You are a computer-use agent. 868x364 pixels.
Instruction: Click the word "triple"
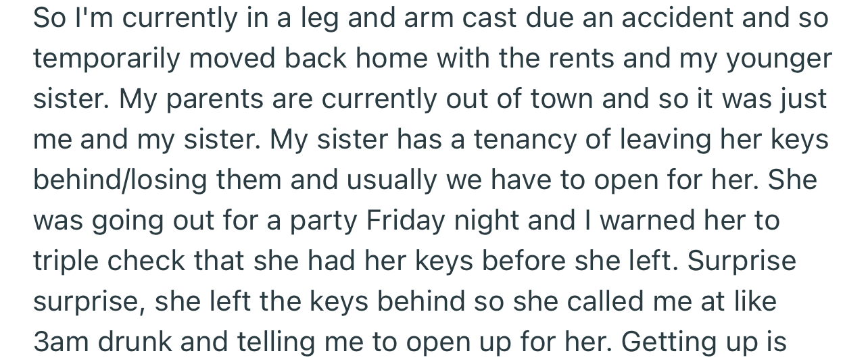pyautogui.click(x=68, y=261)
